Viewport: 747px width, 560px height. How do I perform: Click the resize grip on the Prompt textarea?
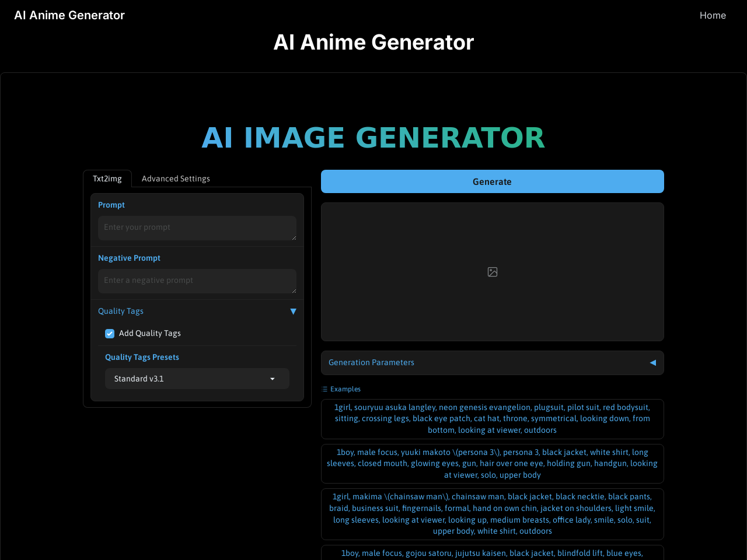point(294,239)
